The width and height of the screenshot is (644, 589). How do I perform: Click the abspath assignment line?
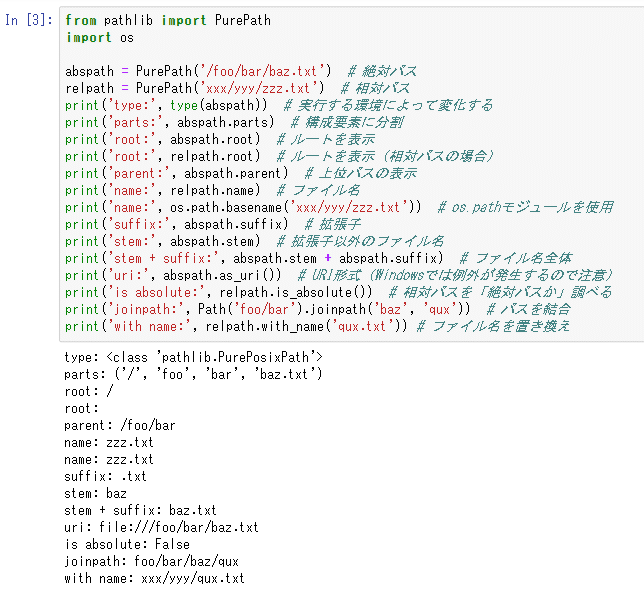click(200, 71)
